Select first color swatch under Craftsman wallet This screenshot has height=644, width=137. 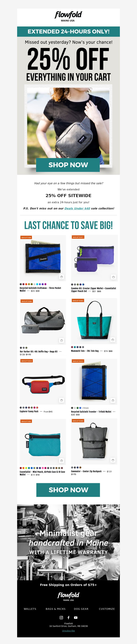tap(21, 284)
